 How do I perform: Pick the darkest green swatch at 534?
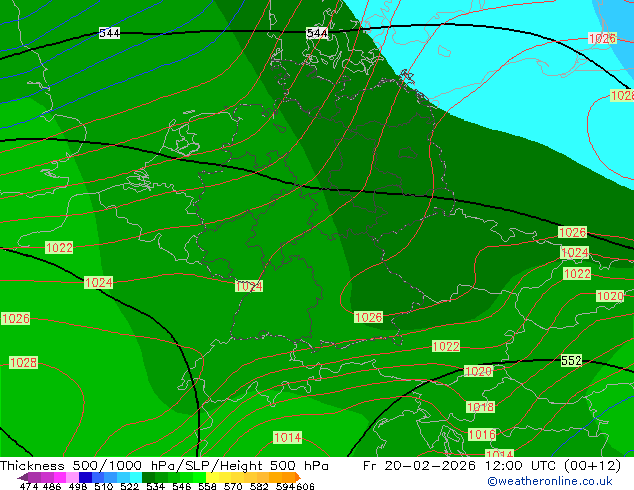tap(148, 477)
